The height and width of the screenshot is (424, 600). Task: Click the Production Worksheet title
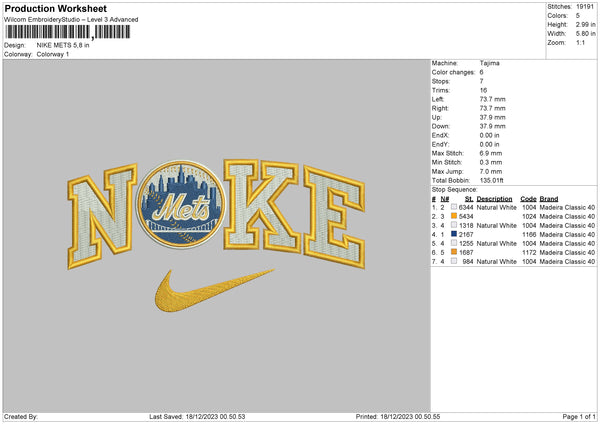[55, 8]
